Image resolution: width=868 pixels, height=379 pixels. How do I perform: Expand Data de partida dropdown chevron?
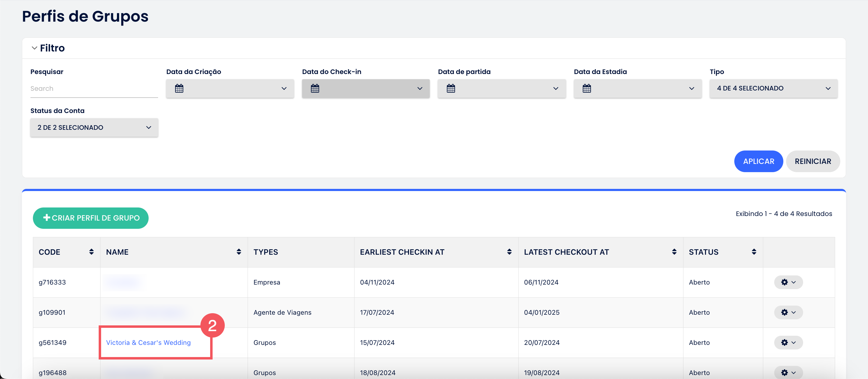[555, 88]
